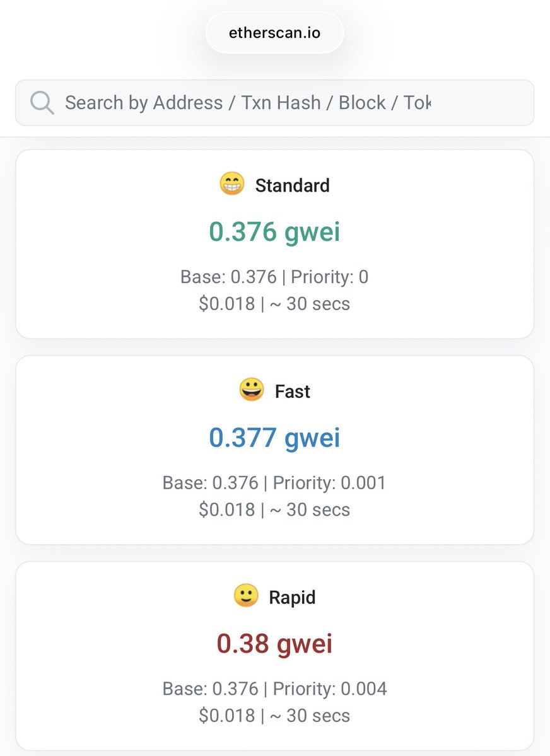Click the magnifying glass search icon

(x=42, y=103)
